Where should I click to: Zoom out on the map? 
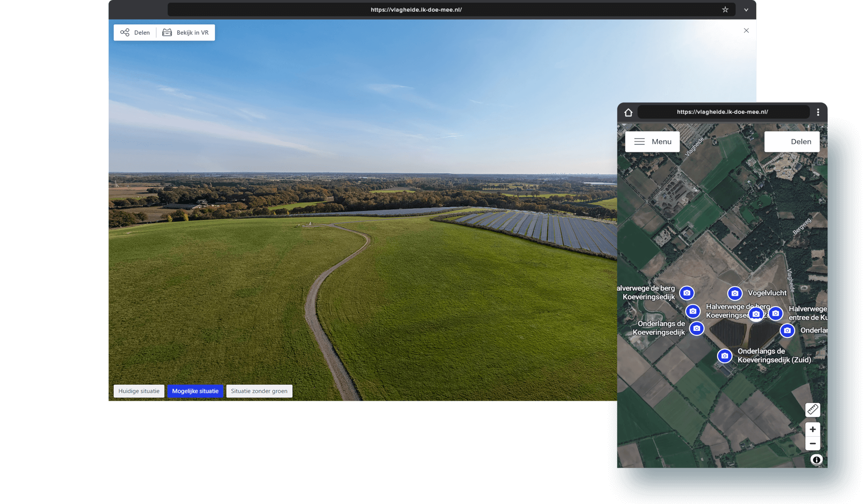(x=812, y=444)
